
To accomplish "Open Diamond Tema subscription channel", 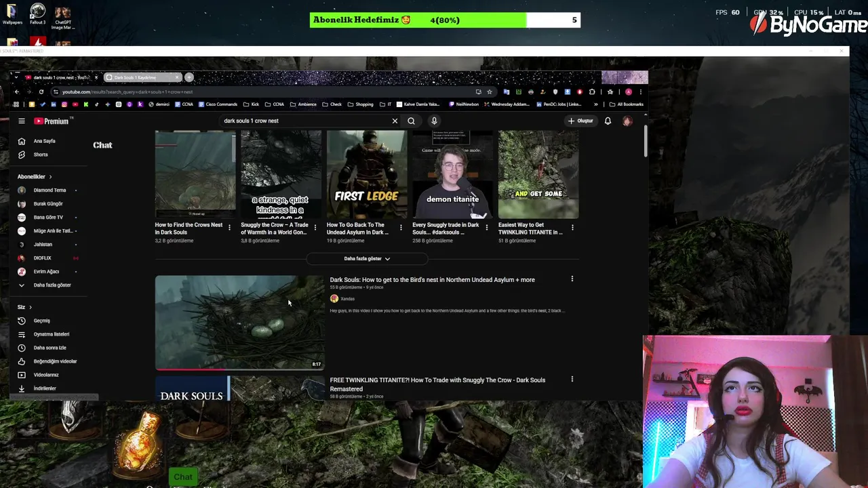I will pyautogui.click(x=49, y=190).
